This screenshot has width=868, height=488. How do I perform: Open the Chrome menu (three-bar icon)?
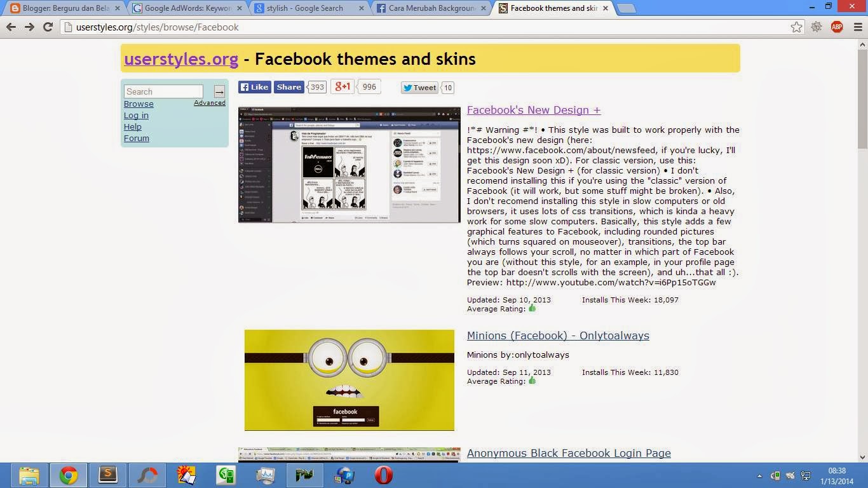(x=857, y=27)
